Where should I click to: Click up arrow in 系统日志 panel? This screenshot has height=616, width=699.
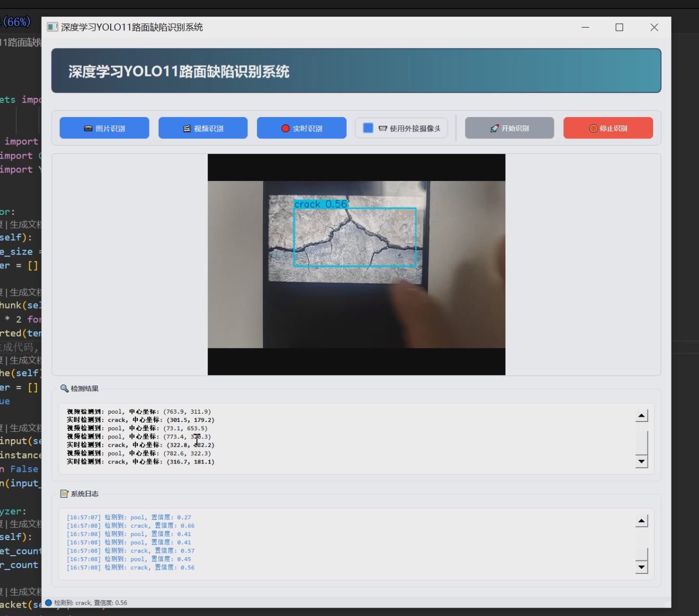pos(642,521)
